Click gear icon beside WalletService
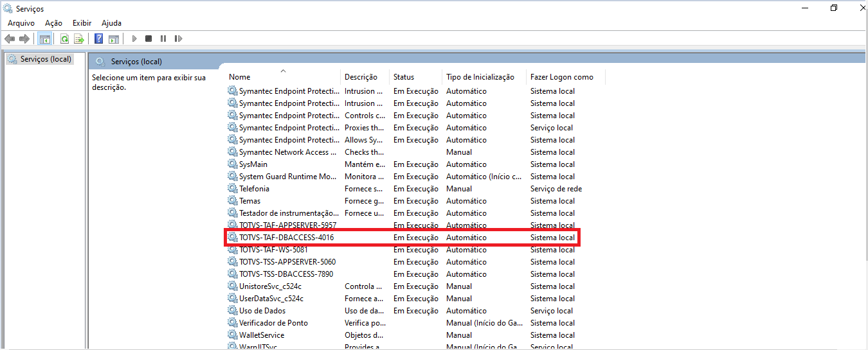 coord(233,335)
